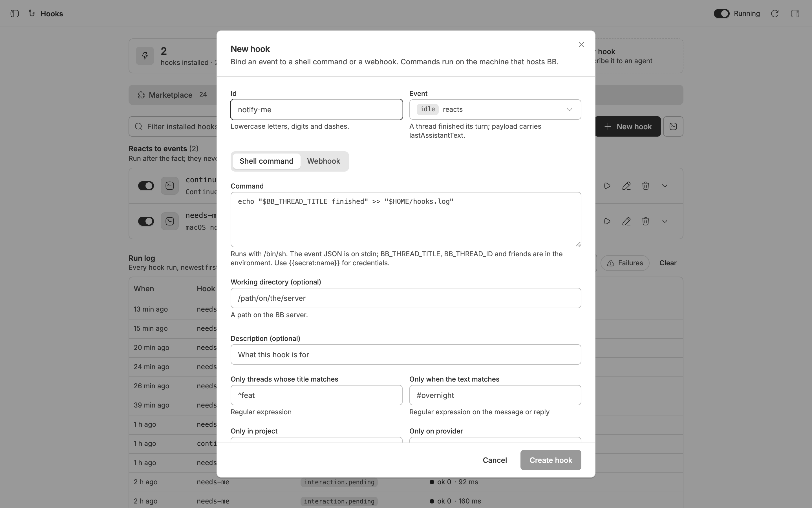Image resolution: width=812 pixels, height=508 pixels.
Task: Cancel the New hook dialog
Action: [495, 460]
